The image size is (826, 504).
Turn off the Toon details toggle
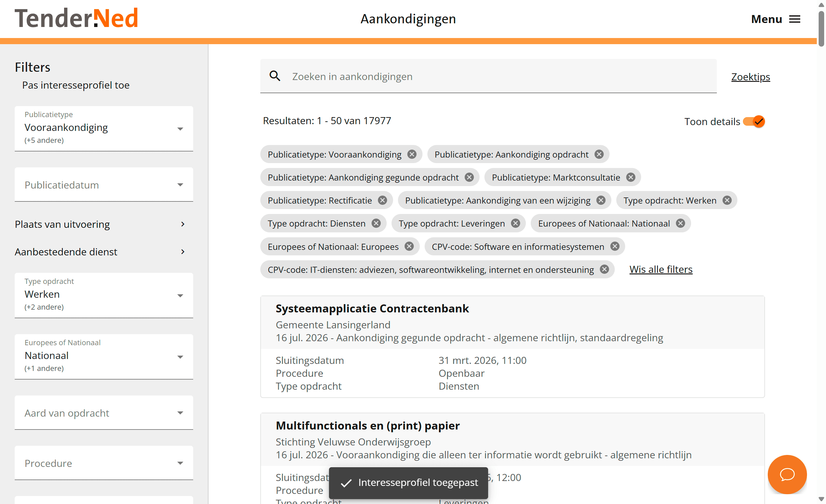(754, 121)
